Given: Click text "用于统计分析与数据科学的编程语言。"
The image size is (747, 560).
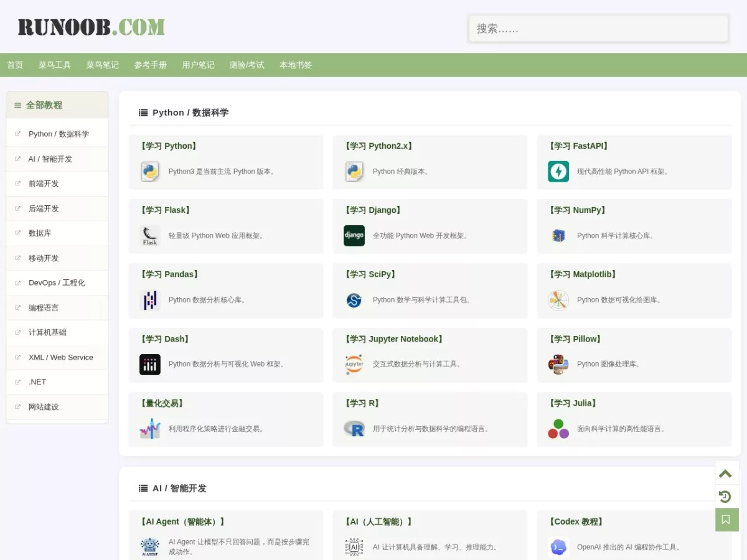Looking at the screenshot, I should [433, 429].
